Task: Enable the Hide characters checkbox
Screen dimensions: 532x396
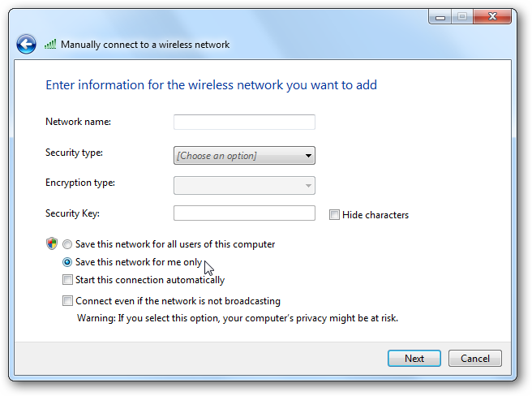Action: tap(334, 215)
